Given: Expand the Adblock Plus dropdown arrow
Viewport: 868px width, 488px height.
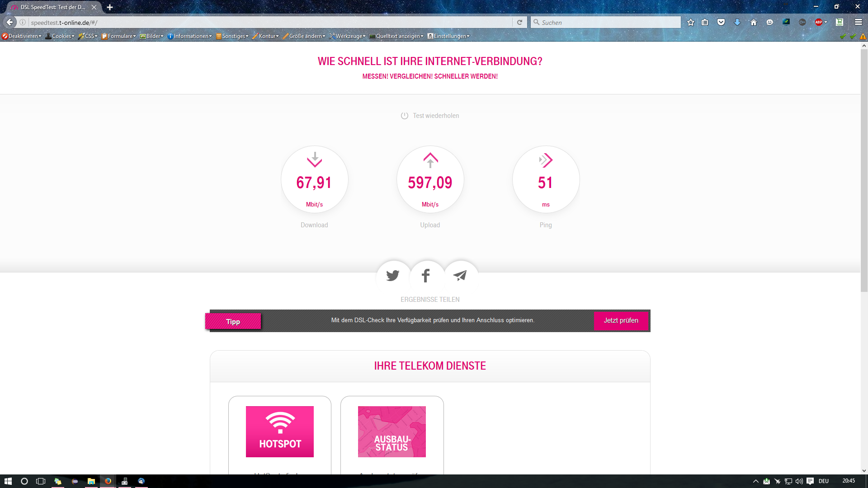Looking at the screenshot, I should point(826,22).
